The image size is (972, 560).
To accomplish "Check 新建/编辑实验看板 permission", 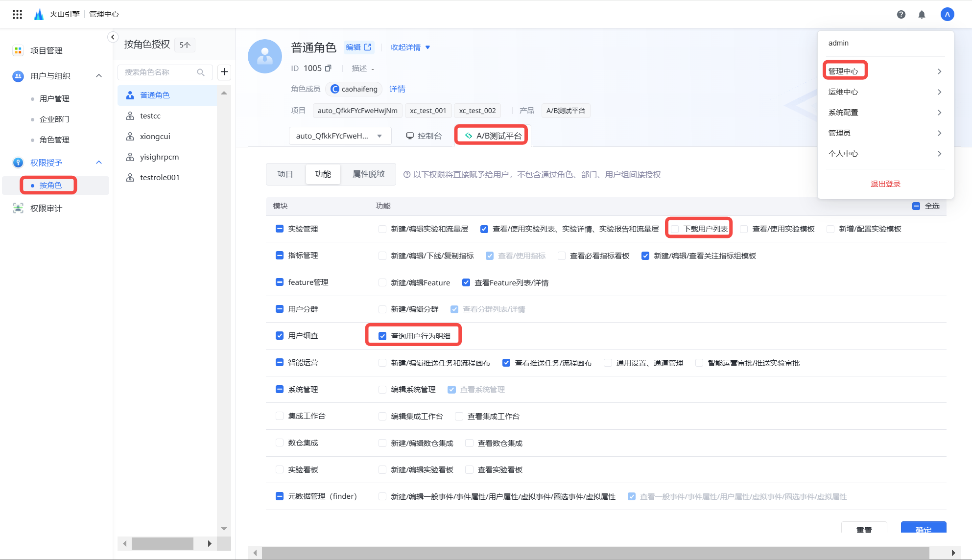I will click(382, 469).
